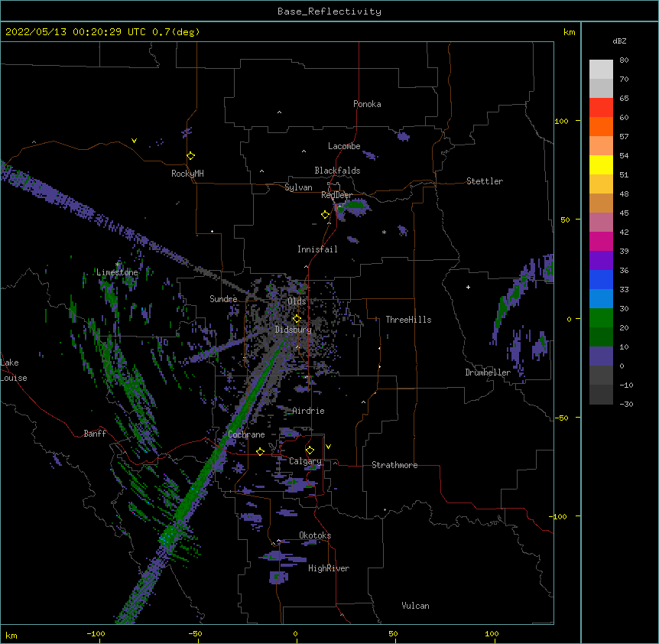Click the dBZ legend heading
The image size is (659, 644).
619,41
